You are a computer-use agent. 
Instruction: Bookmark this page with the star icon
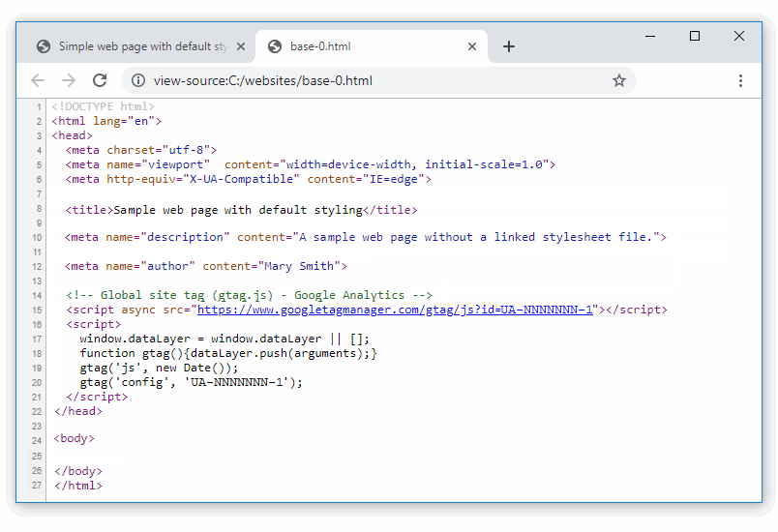[618, 80]
